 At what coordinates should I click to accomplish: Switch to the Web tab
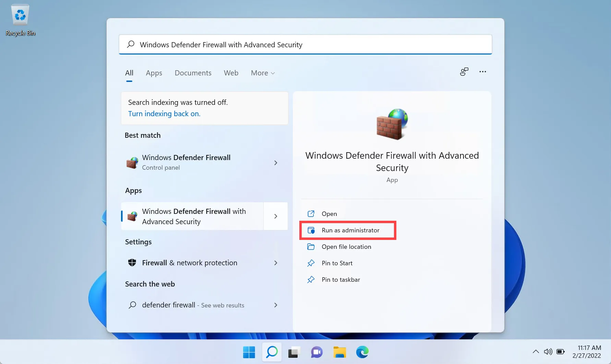tap(231, 73)
